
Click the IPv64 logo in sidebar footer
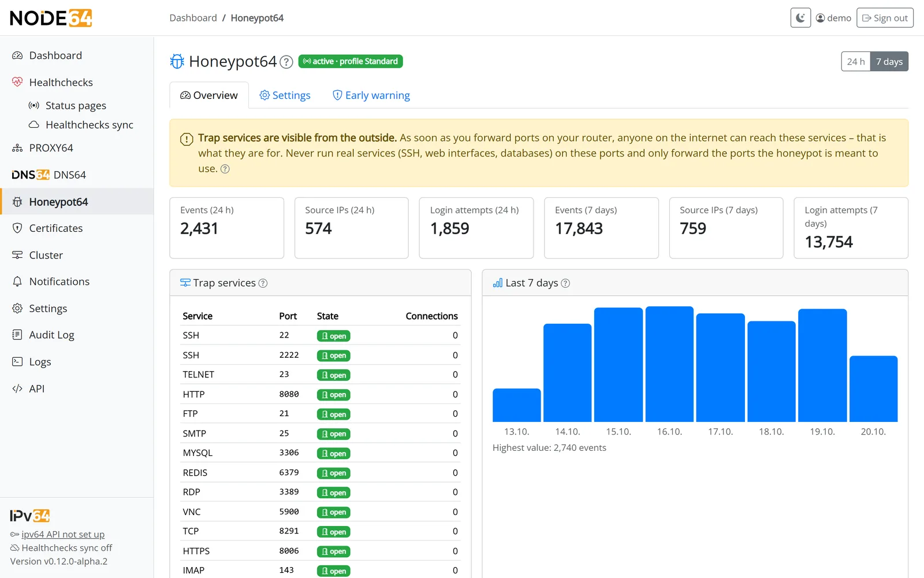[30, 516]
